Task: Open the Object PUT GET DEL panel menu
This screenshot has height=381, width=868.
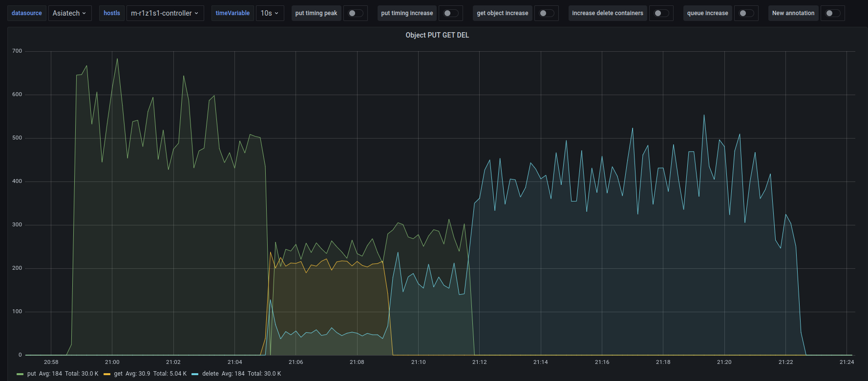Action: click(437, 35)
